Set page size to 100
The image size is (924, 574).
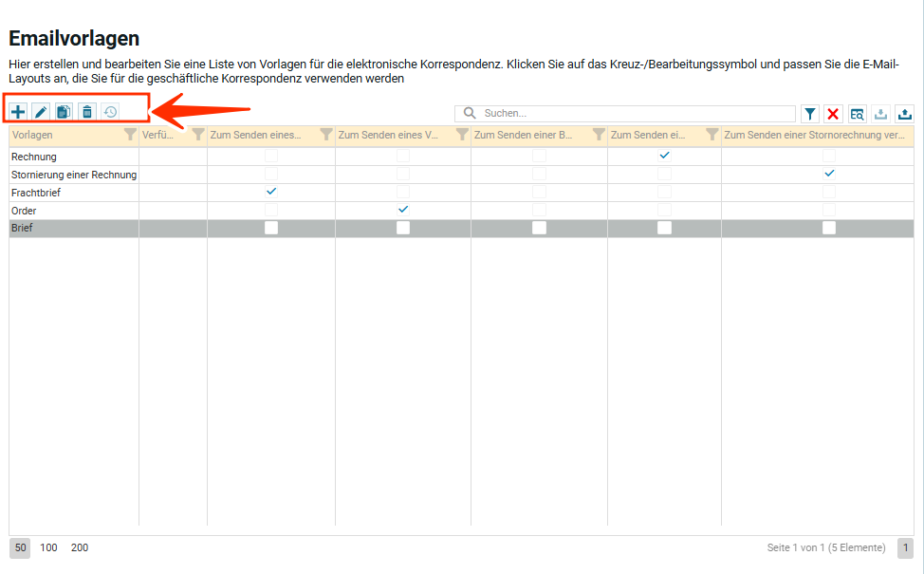48,547
